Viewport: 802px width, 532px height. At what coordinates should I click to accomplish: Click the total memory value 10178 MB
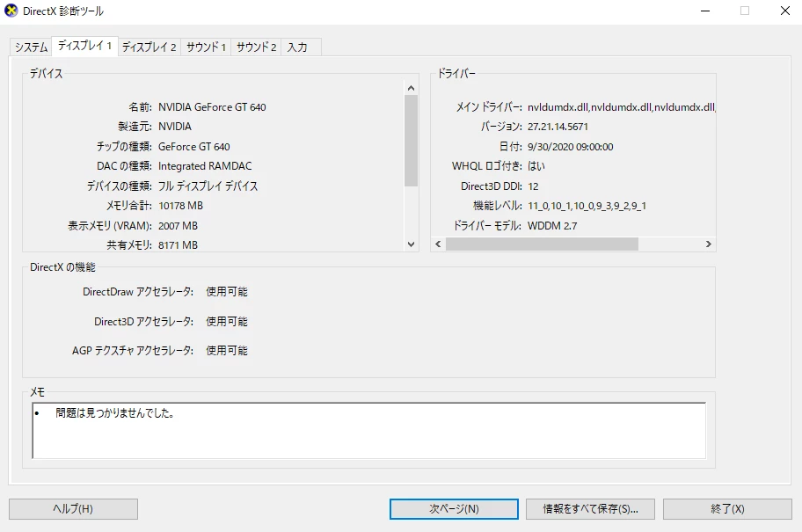click(180, 206)
